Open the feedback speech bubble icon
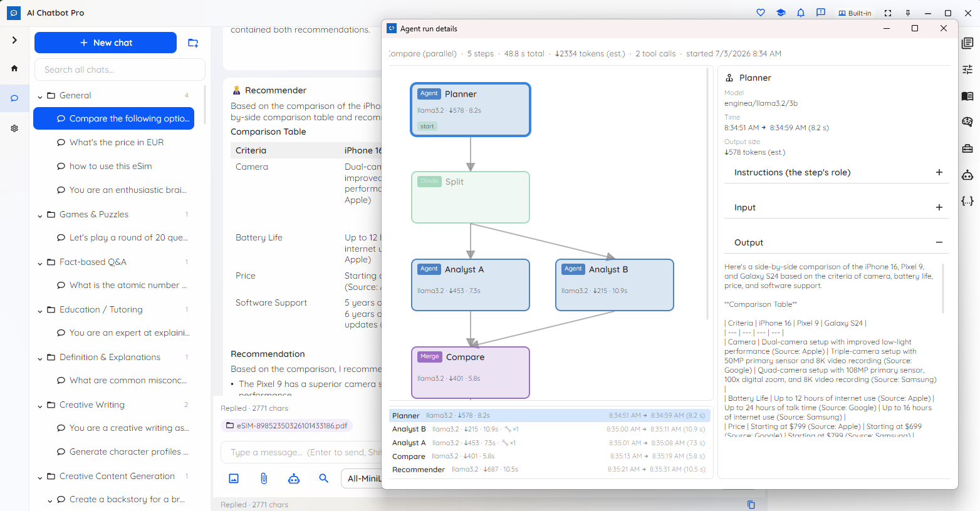The image size is (980, 511). 821,13
